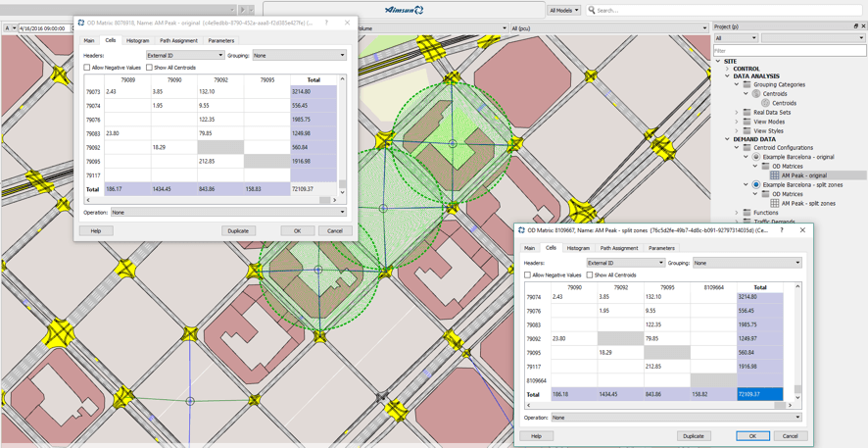Click the search magnifier icon in top bar
Image resolution: width=868 pixels, height=448 pixels.
[x=591, y=10]
